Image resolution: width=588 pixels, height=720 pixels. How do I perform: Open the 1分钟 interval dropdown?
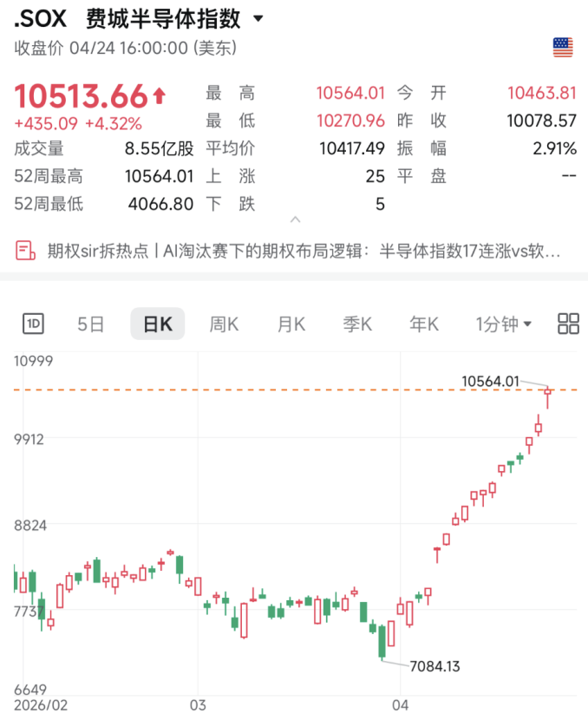coord(504,324)
